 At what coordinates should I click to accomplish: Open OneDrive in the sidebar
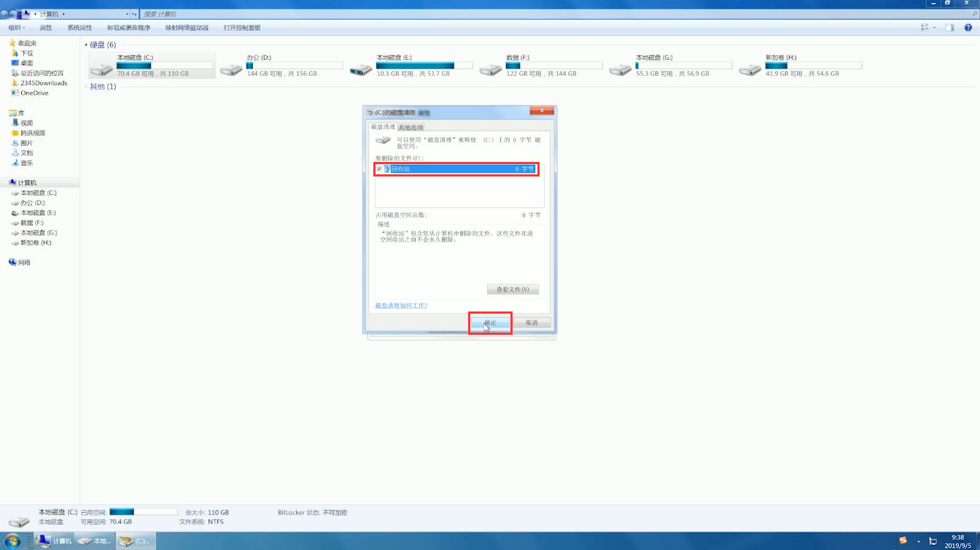(30, 93)
